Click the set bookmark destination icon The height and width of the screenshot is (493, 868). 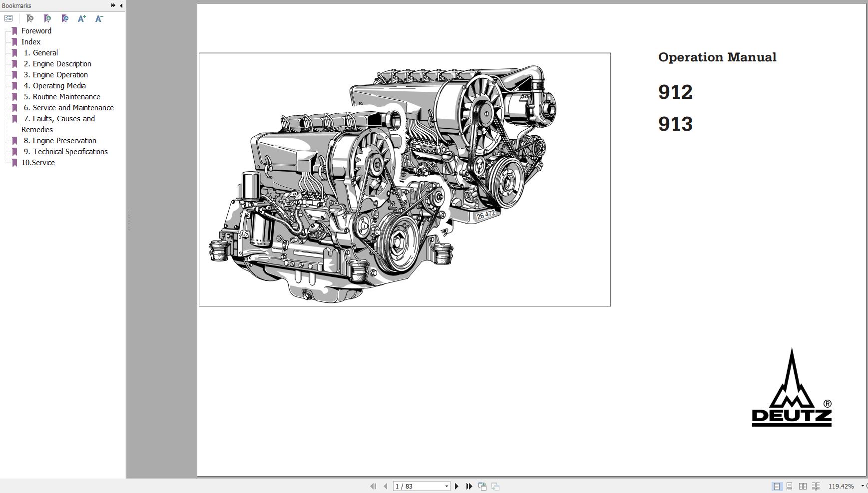[x=64, y=18]
